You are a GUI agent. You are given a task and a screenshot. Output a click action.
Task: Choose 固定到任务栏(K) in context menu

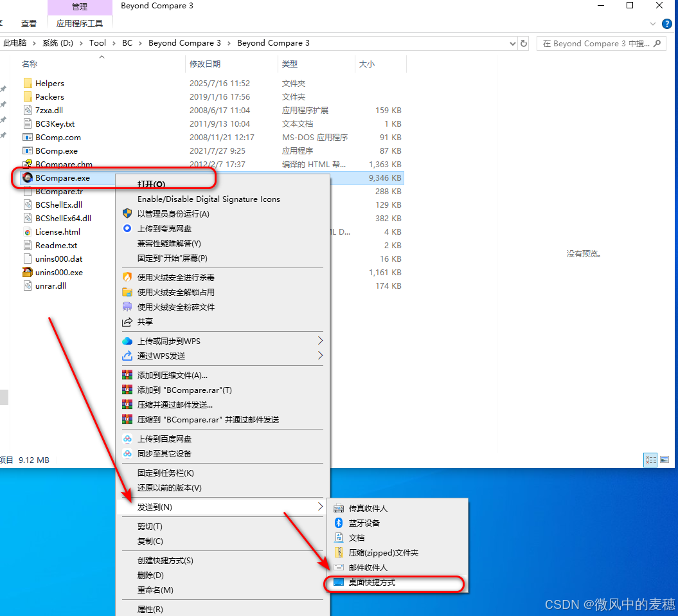click(223, 473)
